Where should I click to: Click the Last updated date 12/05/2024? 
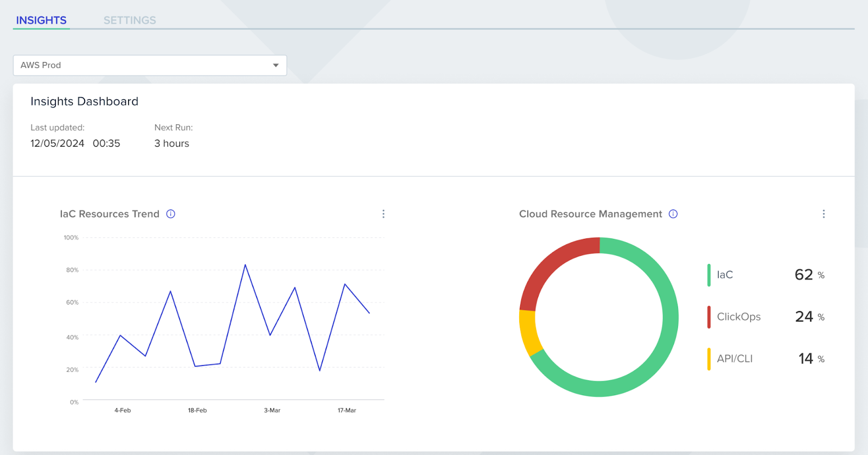click(x=58, y=143)
